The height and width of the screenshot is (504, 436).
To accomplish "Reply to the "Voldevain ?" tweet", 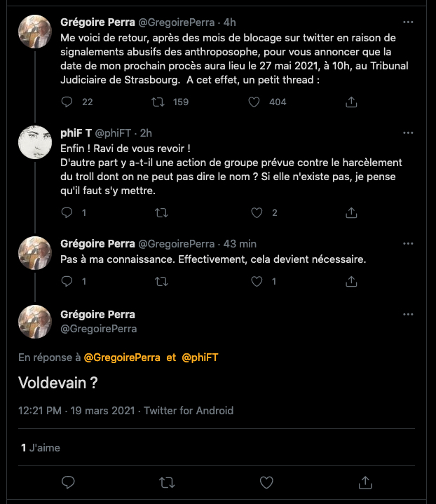I will (x=68, y=482).
